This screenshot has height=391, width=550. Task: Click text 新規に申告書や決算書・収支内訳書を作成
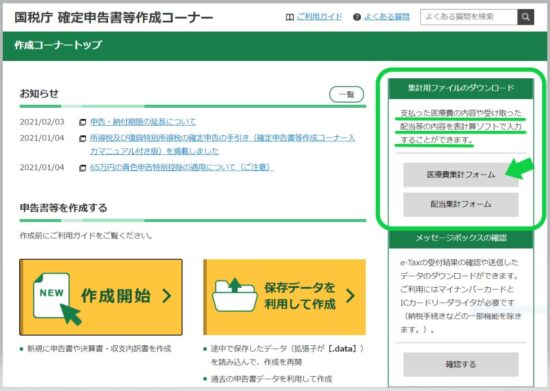click(x=99, y=349)
